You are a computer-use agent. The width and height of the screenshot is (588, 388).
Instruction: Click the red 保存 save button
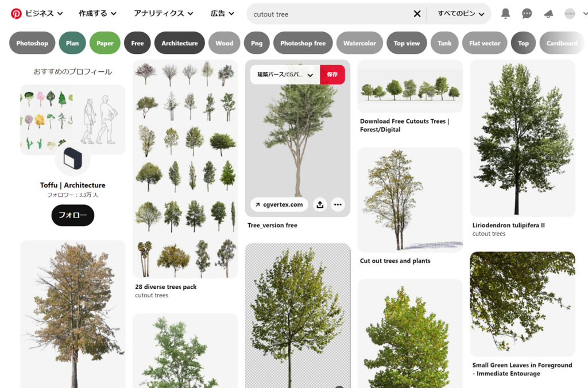coord(332,75)
